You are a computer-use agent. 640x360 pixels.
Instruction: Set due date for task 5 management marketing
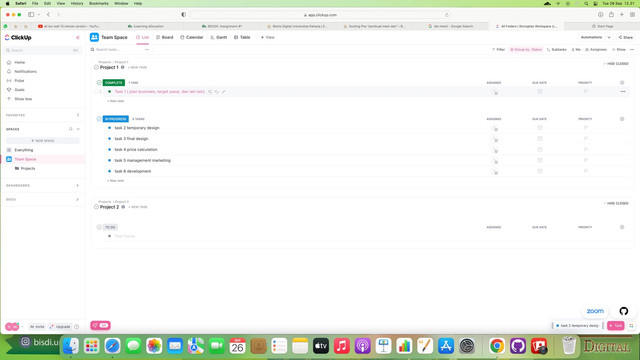coord(540,160)
